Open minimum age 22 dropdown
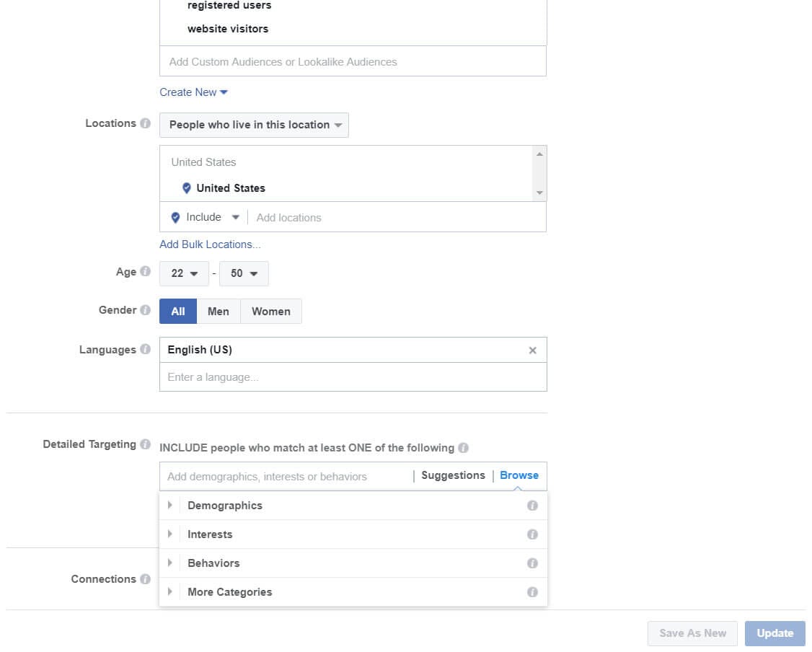This screenshot has width=812, height=652. click(184, 273)
